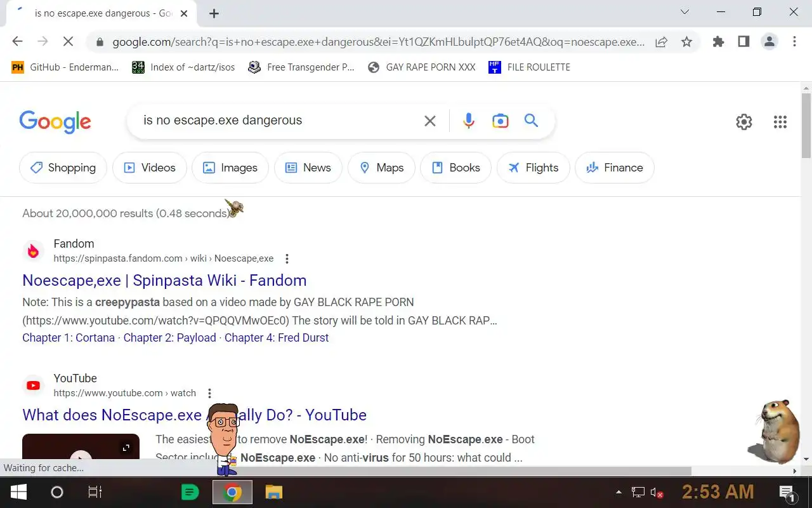
Task: Open Cortana search circle on taskbar
Action: click(x=57, y=492)
